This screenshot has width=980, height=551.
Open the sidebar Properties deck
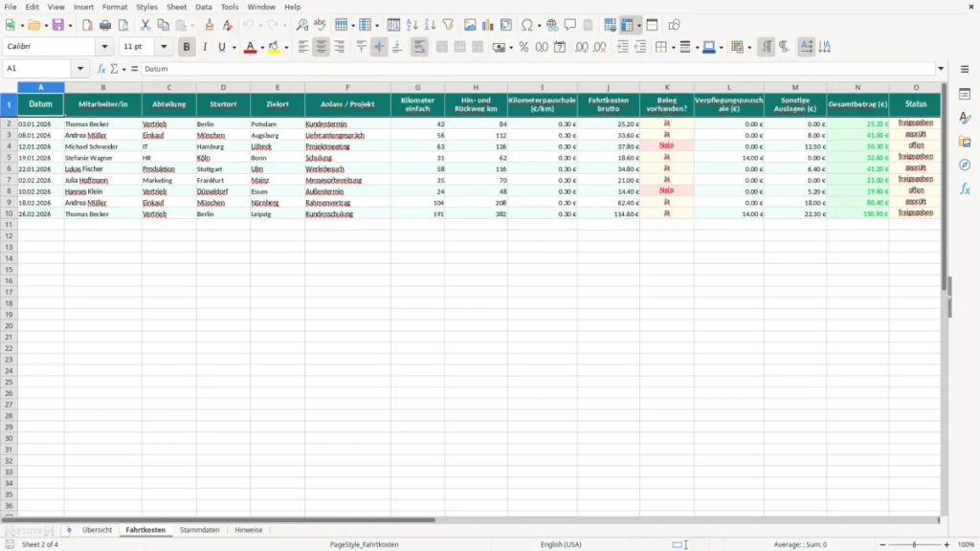pos(965,95)
